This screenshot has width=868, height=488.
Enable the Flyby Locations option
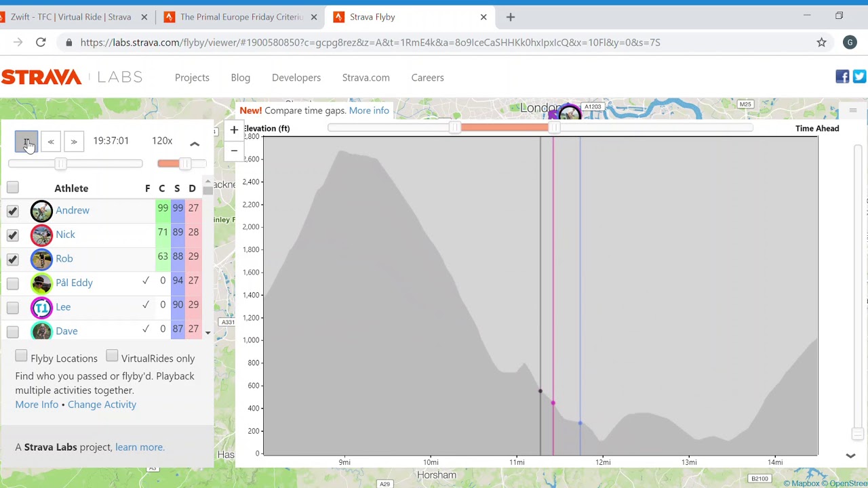(x=21, y=357)
